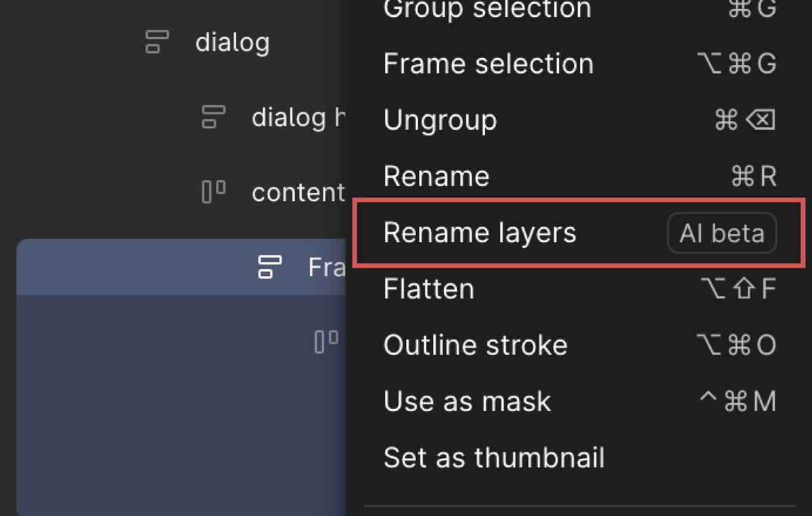
Task: Choose Rename layers AI beta option
Action: [x=579, y=233]
